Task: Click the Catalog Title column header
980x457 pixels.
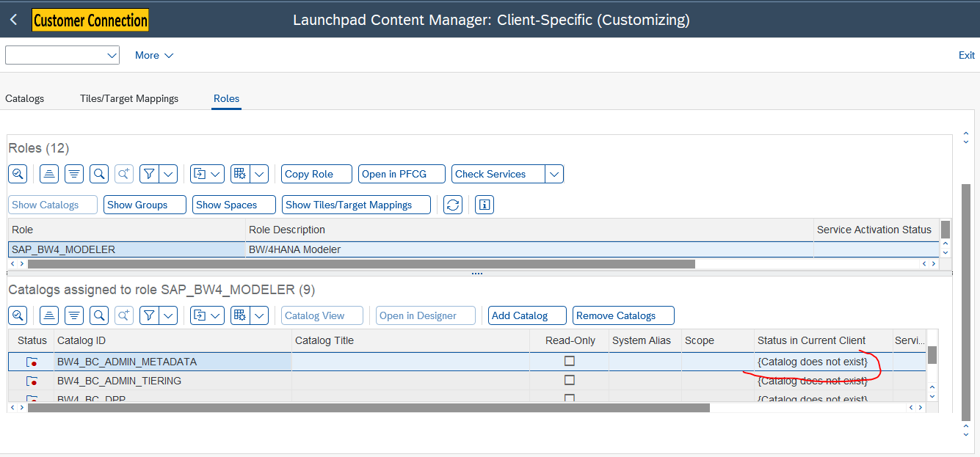Action: pos(411,340)
